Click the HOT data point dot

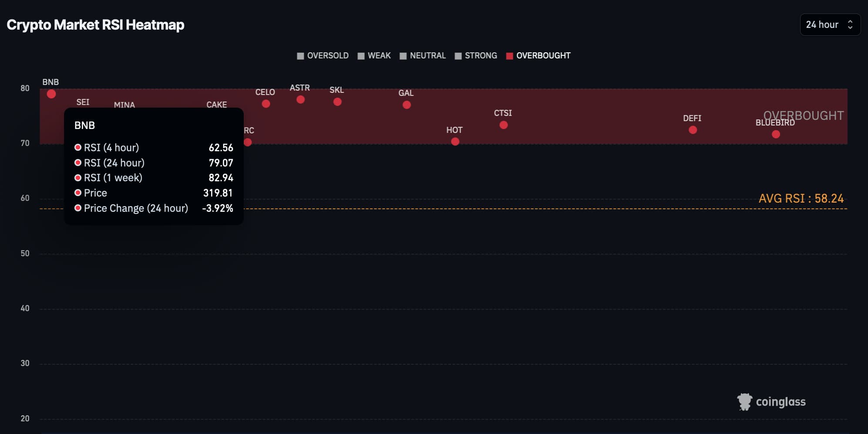coord(455,142)
